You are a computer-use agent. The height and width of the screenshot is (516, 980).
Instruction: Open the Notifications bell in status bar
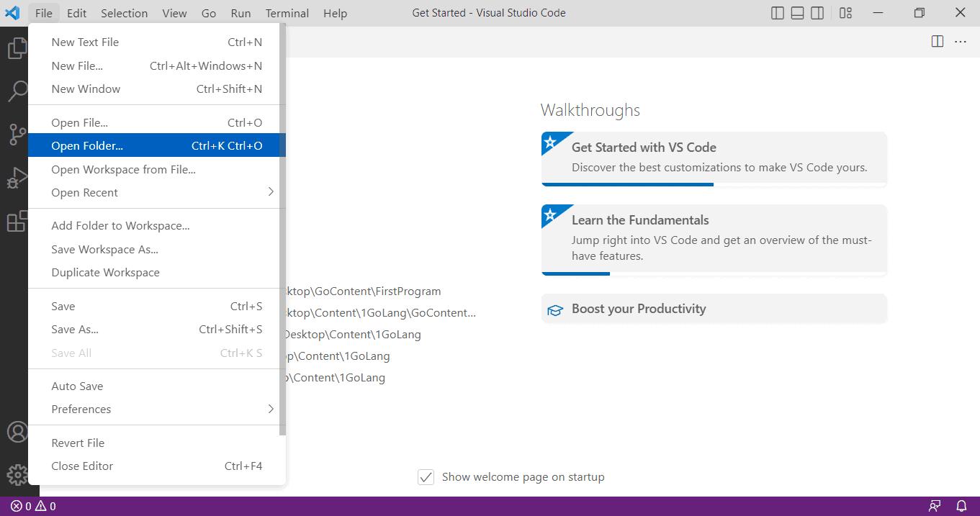coord(963,506)
